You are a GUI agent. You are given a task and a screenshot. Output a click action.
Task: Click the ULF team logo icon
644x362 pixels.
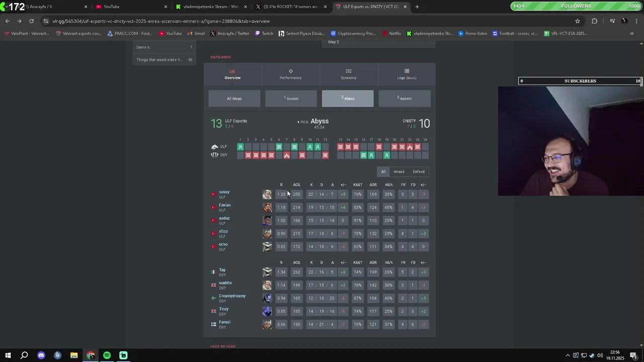click(215, 147)
